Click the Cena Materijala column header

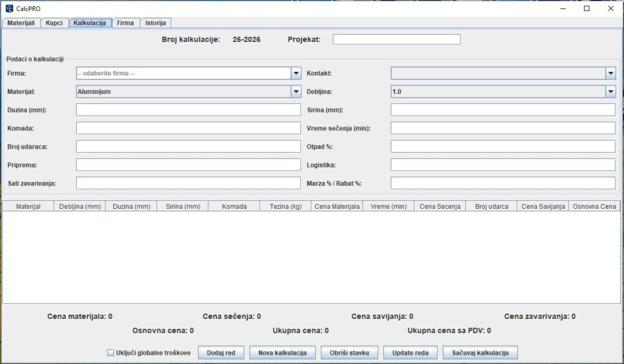click(337, 206)
